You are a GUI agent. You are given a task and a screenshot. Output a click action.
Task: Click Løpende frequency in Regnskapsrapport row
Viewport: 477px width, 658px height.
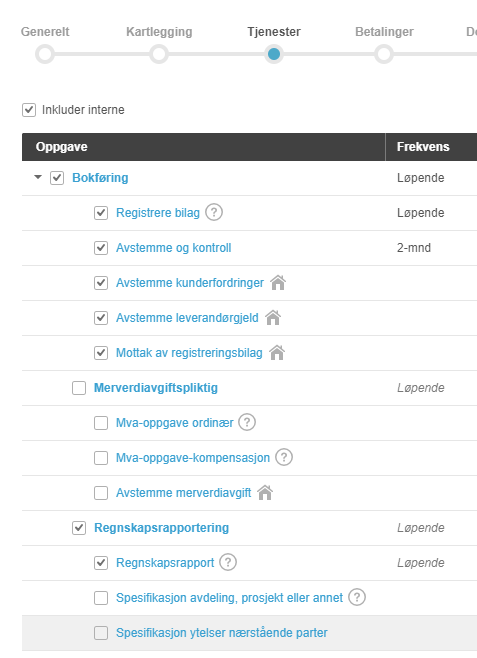[x=421, y=562]
